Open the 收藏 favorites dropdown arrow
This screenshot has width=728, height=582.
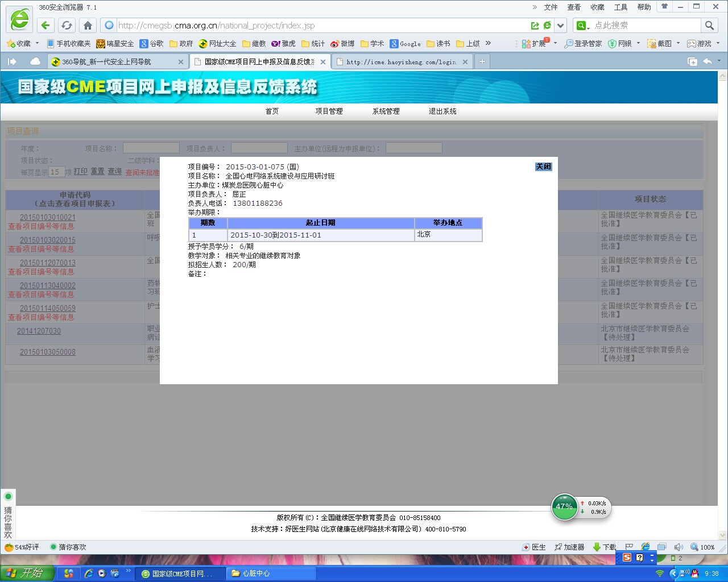coord(38,44)
